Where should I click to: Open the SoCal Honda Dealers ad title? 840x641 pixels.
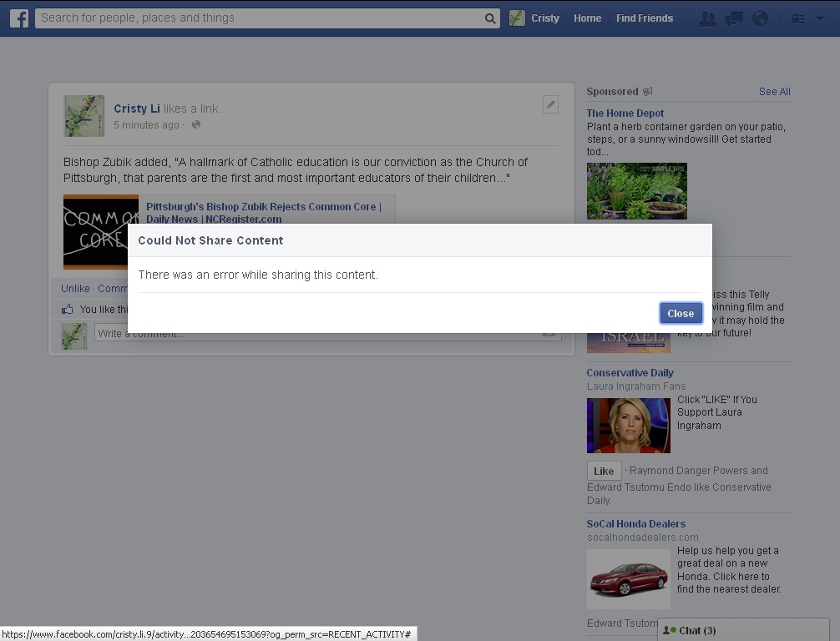[636, 523]
